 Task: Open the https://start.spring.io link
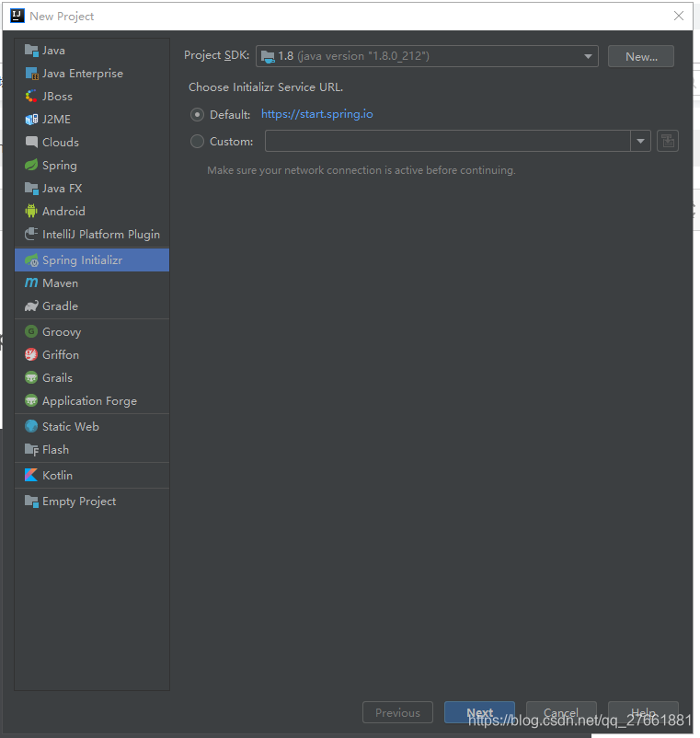(x=317, y=114)
